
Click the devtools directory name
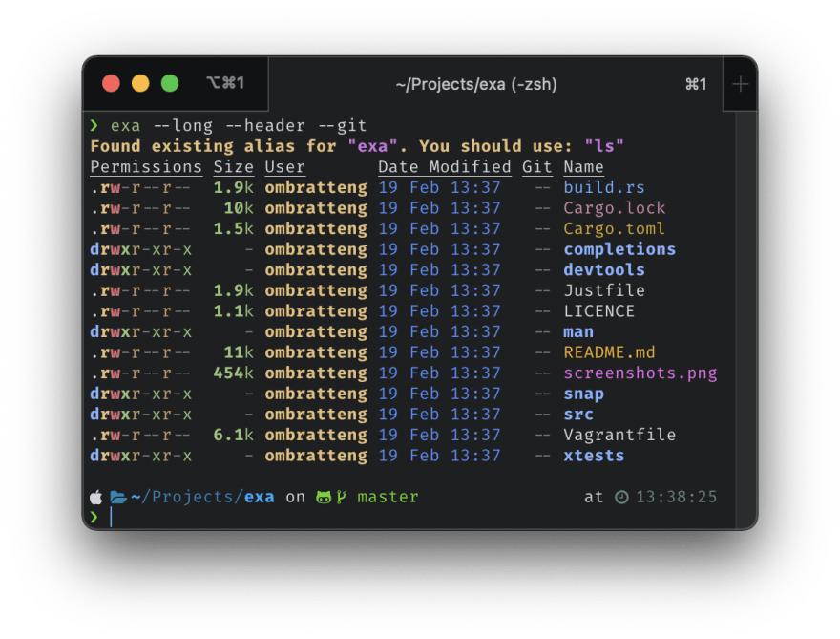coord(603,270)
